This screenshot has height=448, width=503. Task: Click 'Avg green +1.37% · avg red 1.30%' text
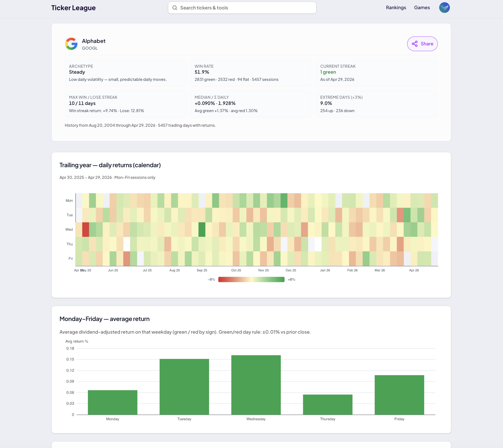[x=226, y=111]
